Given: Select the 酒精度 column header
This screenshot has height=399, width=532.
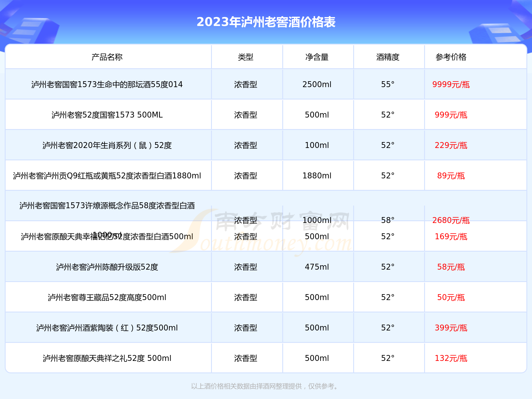Looking at the screenshot, I should pos(388,57).
